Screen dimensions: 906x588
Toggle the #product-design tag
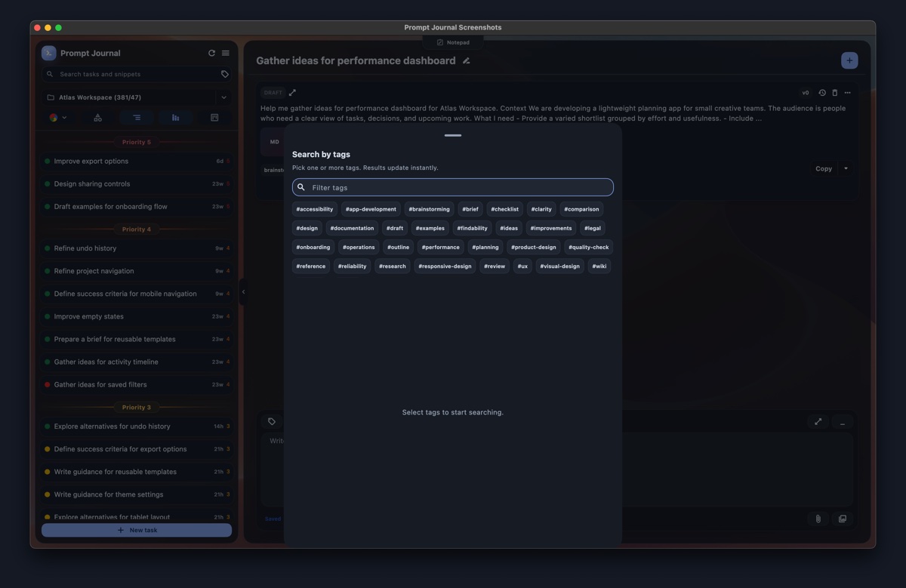tap(534, 247)
